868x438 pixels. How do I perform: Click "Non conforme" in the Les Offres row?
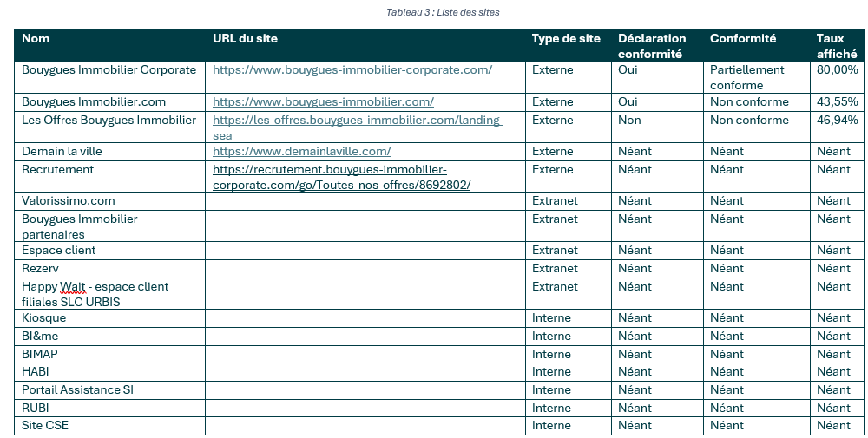(749, 120)
